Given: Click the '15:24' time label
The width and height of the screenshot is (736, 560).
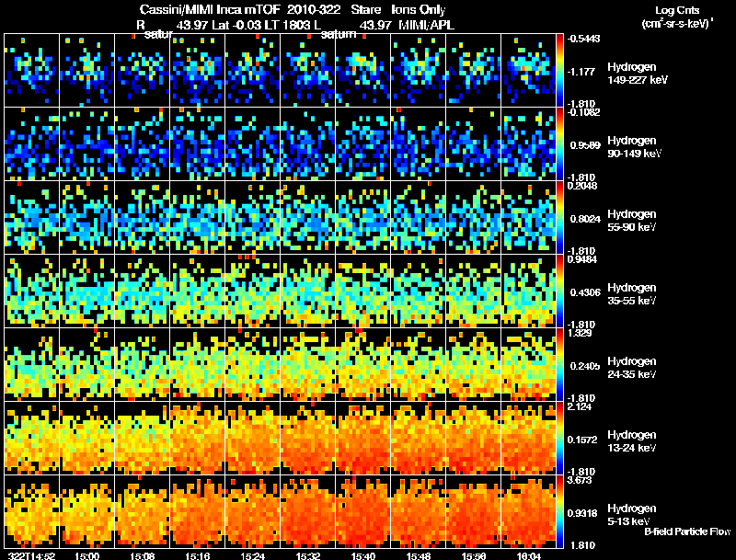Looking at the screenshot, I should (x=252, y=555).
